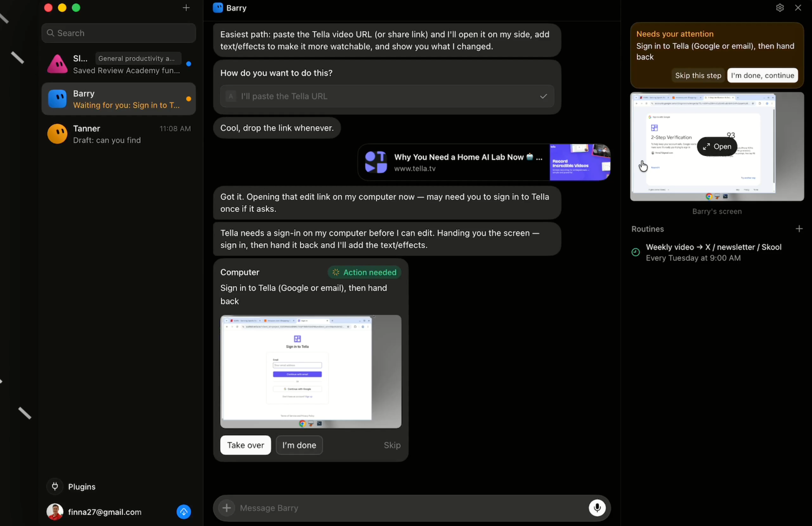Click the plug icon next to Plugins
812x526 pixels.
pyautogui.click(x=55, y=486)
